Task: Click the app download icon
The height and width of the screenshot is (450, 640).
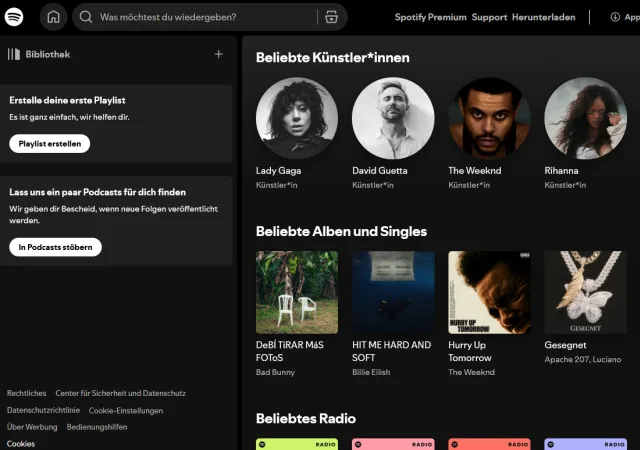Action: click(615, 17)
